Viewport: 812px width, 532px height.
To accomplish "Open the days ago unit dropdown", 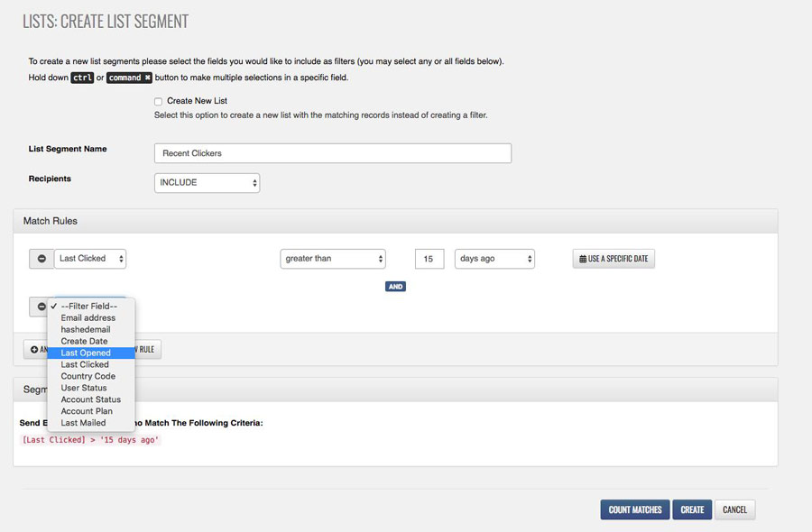I will (x=494, y=259).
